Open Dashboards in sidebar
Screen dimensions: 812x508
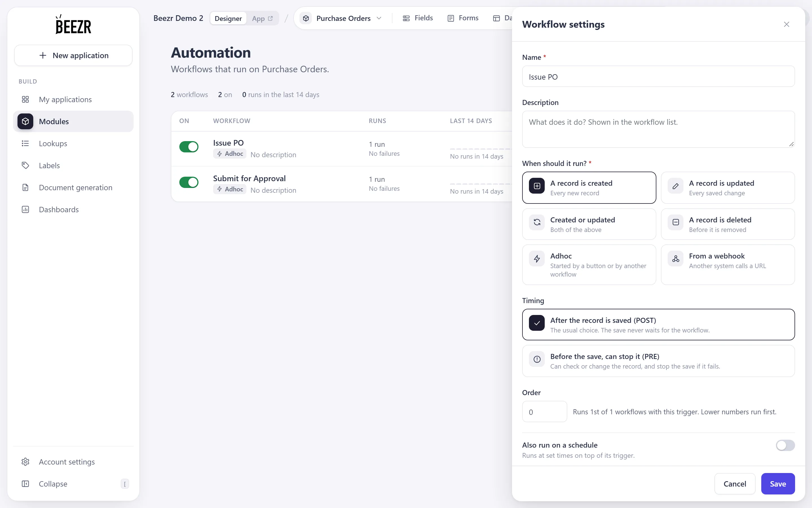point(73,209)
